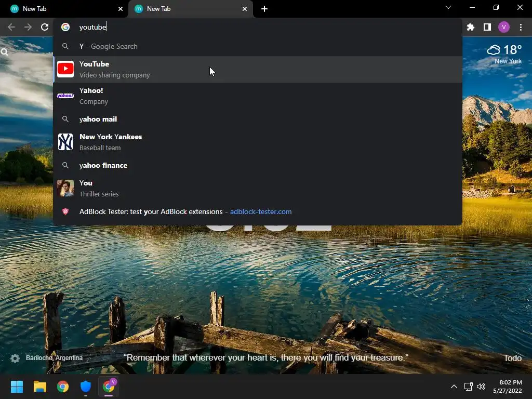This screenshot has width=532, height=399.
Task: Click the 'You' series thumbnail image
Action: 65,188
